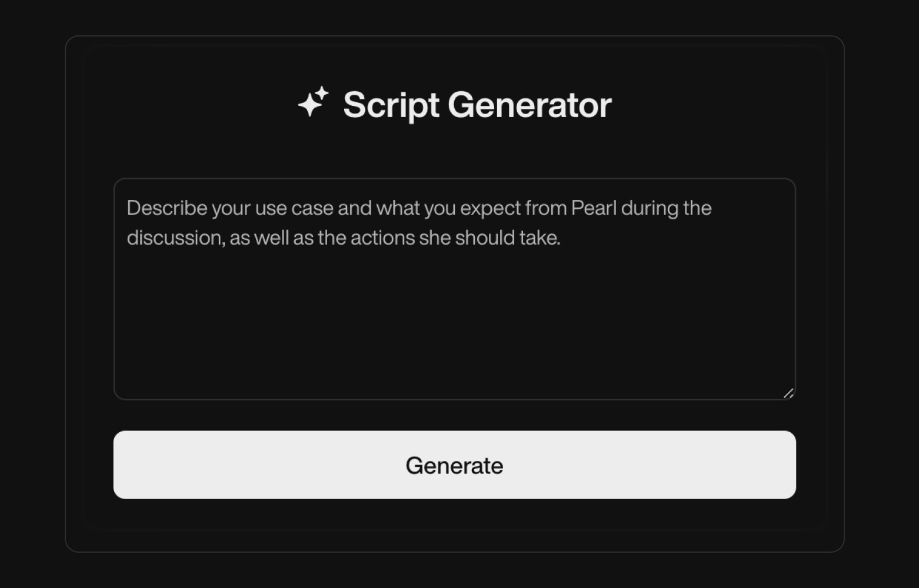Click the large sparkle glyph in the title
This screenshot has height=588, width=919.
308,105
